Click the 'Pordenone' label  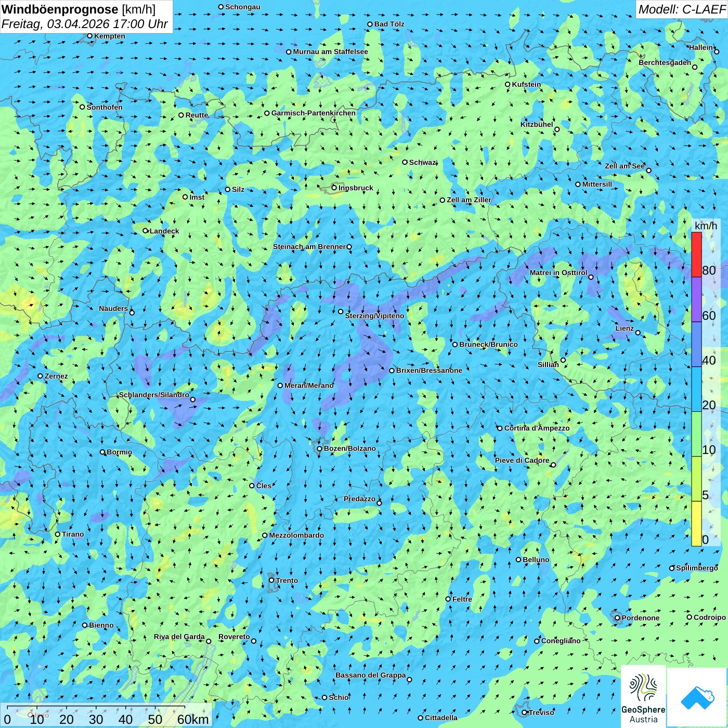point(640,618)
